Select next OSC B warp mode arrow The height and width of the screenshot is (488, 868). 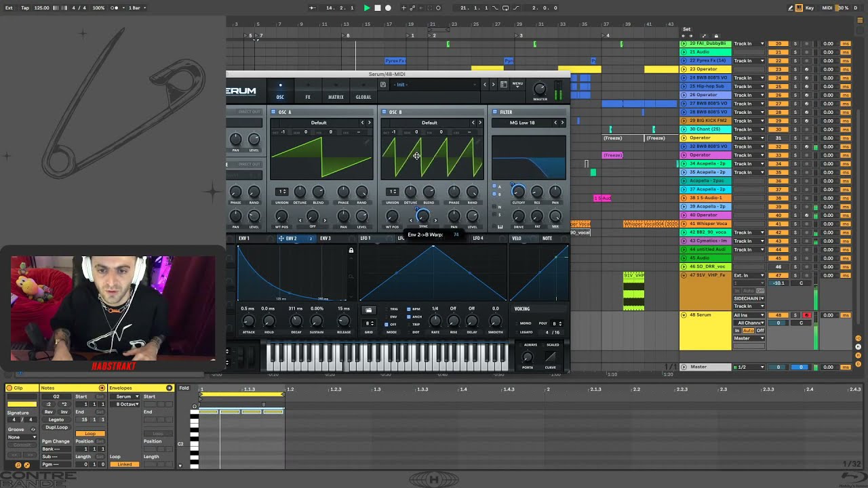(435, 220)
